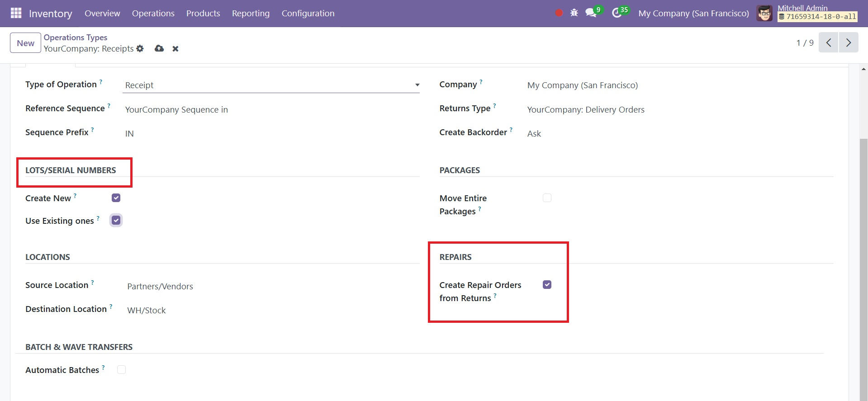This screenshot has height=401, width=868.
Task: Show help tooltip for Use Existing ones
Action: pyautogui.click(x=98, y=218)
